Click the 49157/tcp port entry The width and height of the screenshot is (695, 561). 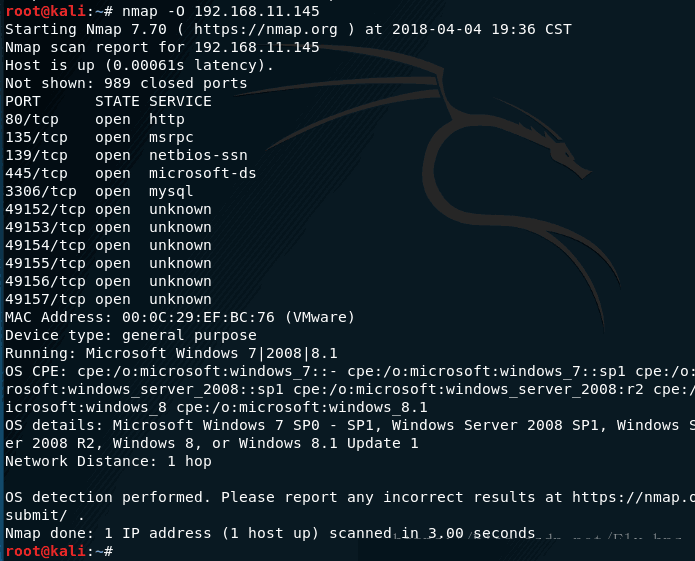(45, 300)
